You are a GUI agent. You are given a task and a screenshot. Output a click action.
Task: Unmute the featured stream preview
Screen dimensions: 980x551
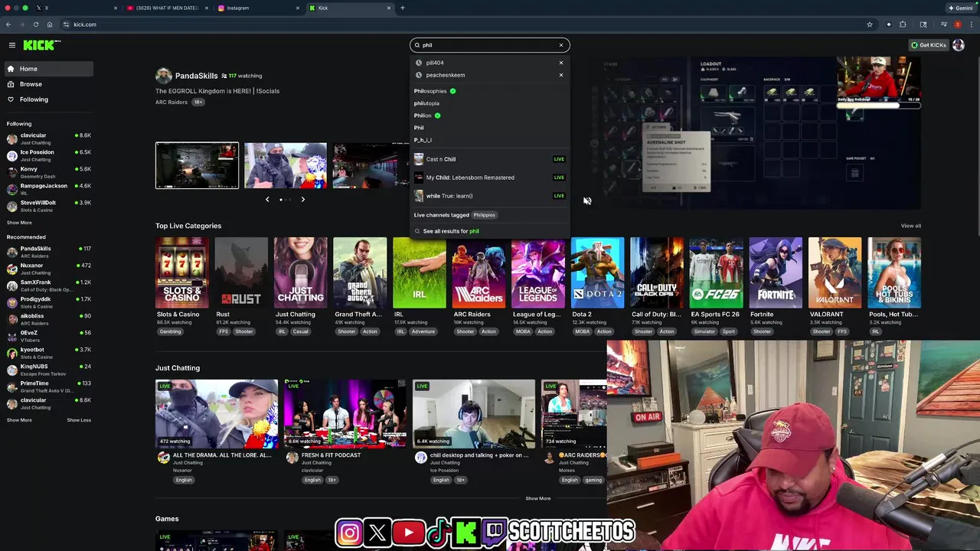pyautogui.click(x=587, y=201)
